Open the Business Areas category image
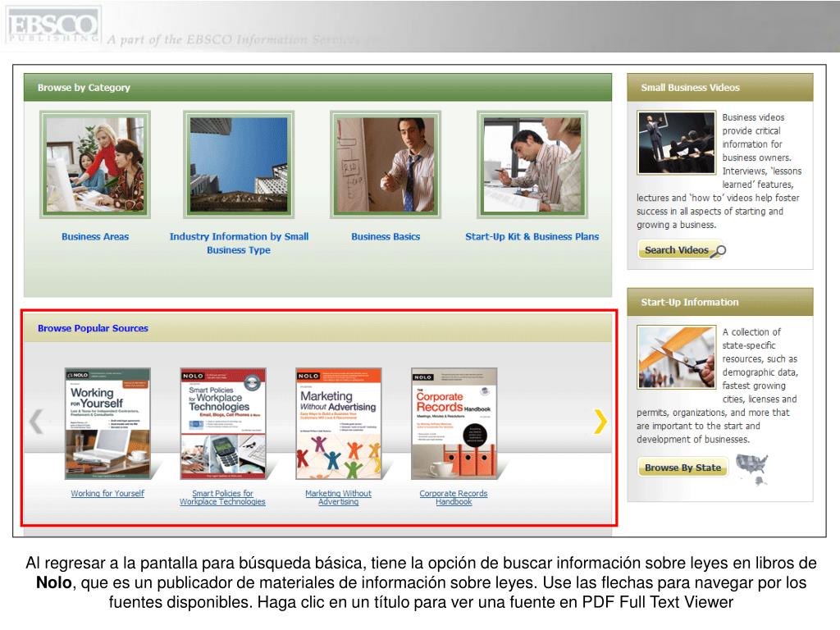The image size is (840, 630). [95, 164]
